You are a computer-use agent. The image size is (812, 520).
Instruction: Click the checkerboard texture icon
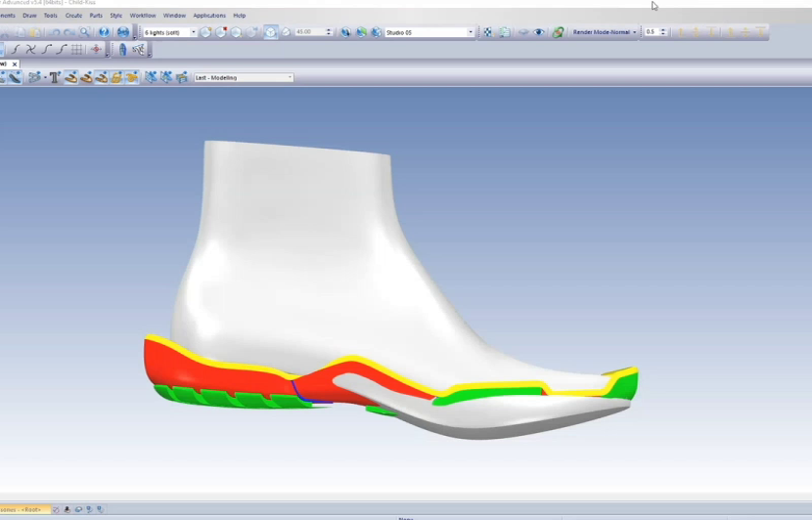point(488,32)
